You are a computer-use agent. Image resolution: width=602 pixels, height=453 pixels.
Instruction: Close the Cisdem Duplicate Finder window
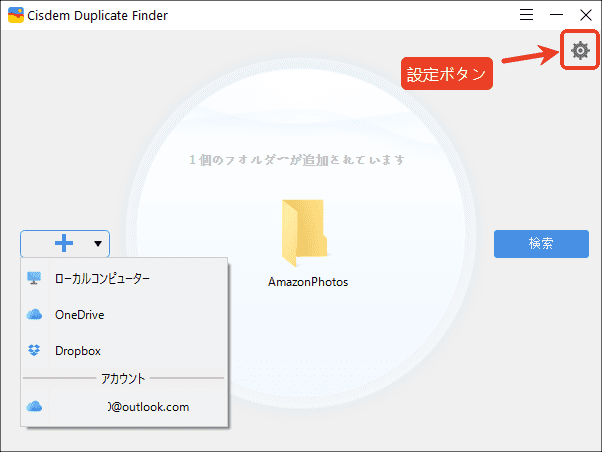tap(586, 15)
